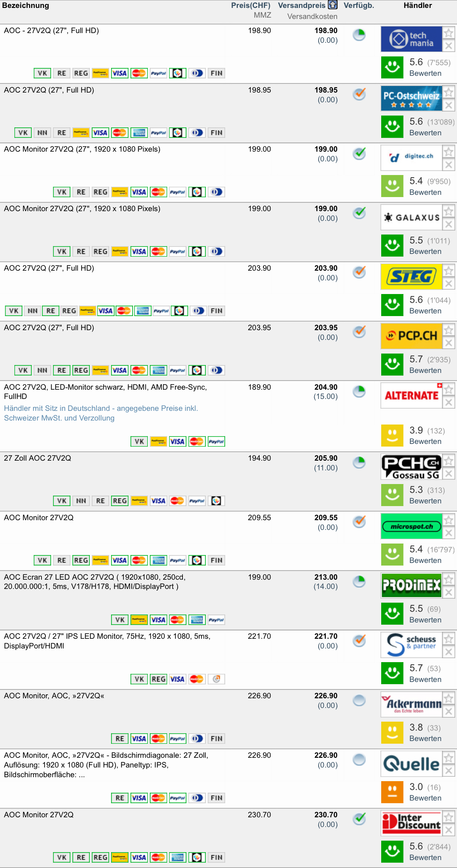Screen dimensions: 457x868
Task: Exclude Inter Discount dealer using X toggle
Action: (x=449, y=830)
